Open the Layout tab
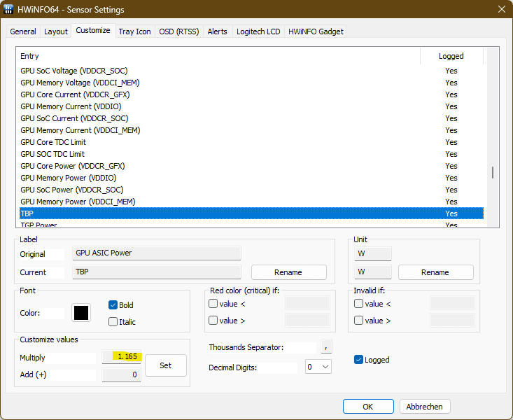The height and width of the screenshot is (420, 513). click(55, 31)
